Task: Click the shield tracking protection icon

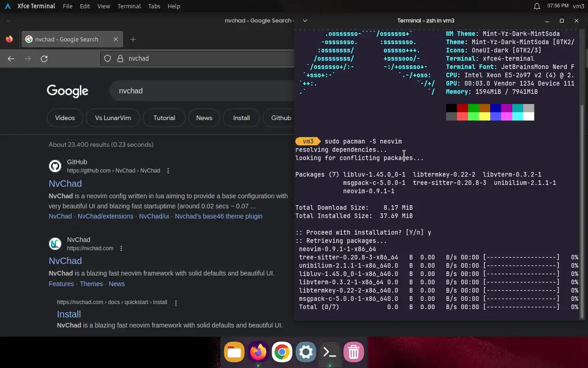Action: pos(107,58)
